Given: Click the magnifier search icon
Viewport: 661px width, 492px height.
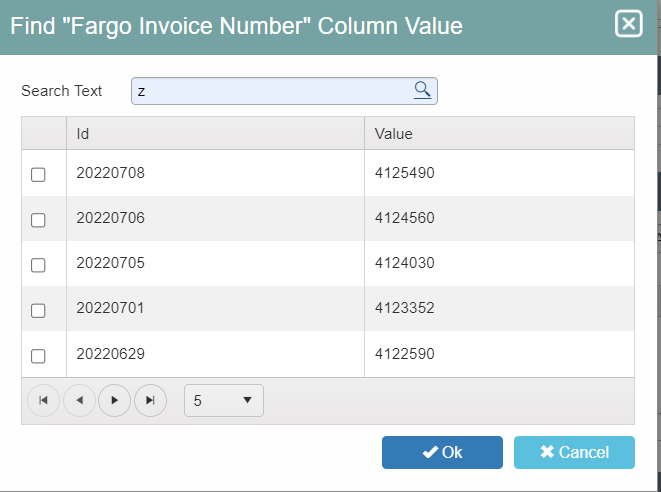Looking at the screenshot, I should 422,90.
